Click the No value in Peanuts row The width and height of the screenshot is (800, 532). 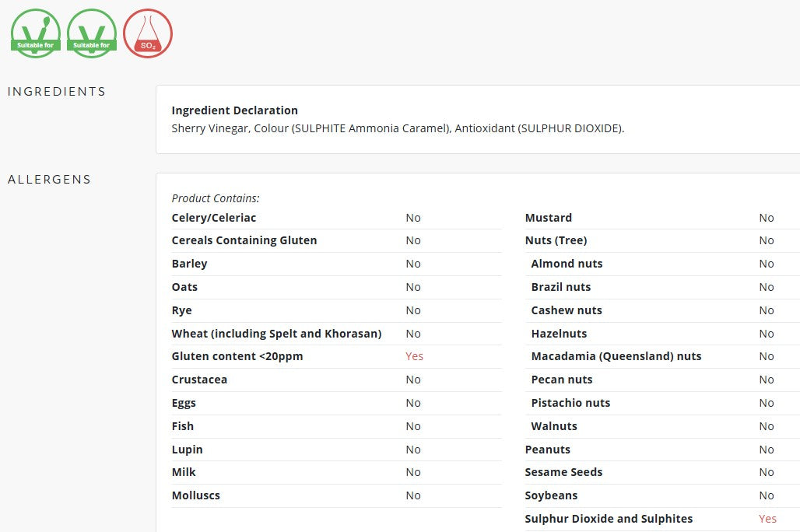click(767, 450)
